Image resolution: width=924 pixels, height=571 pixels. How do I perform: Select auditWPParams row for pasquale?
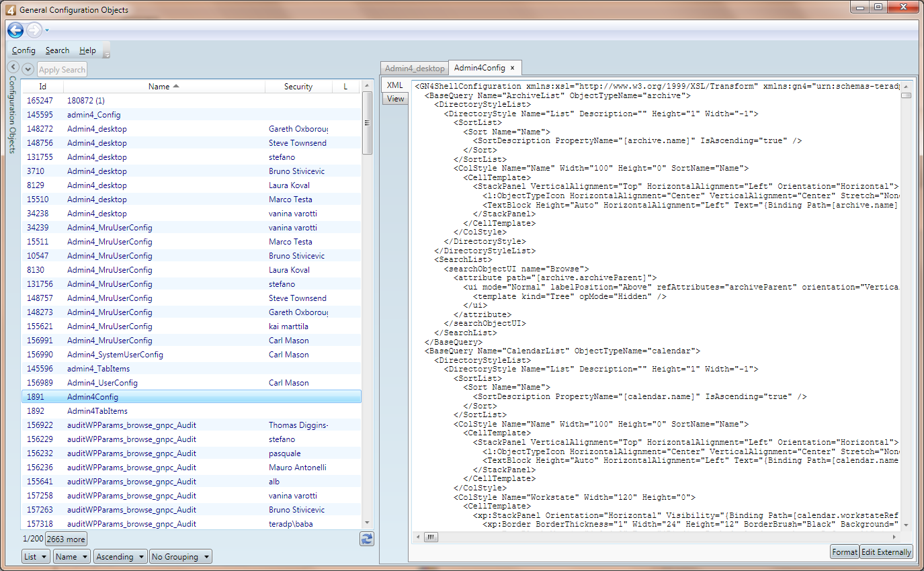coord(192,453)
